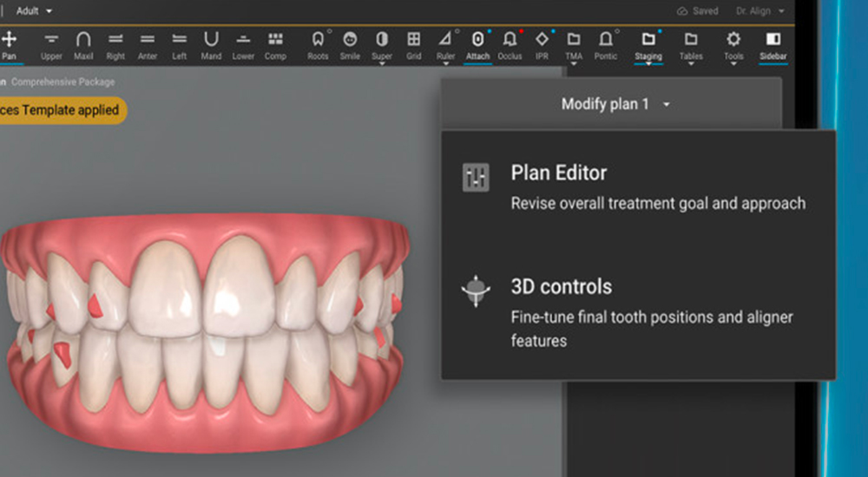Open the Adult patient type dropdown
The height and width of the screenshot is (477, 868).
pyautogui.click(x=35, y=11)
